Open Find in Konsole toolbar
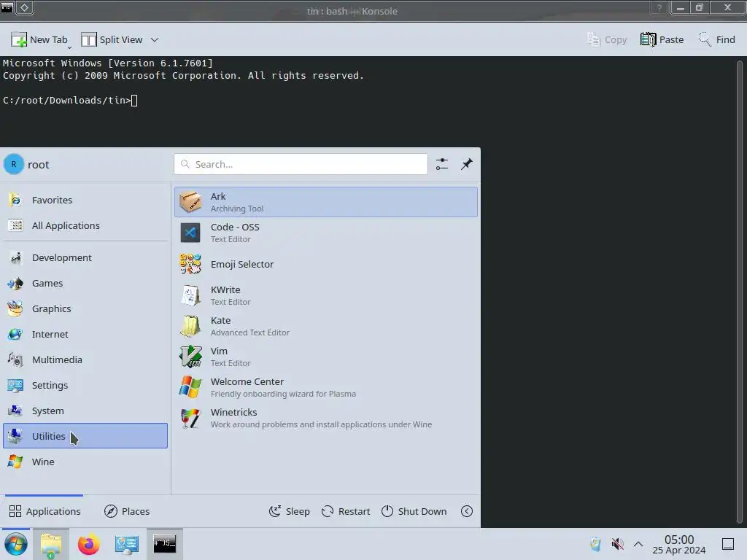The height and width of the screenshot is (560, 747). (x=716, y=39)
